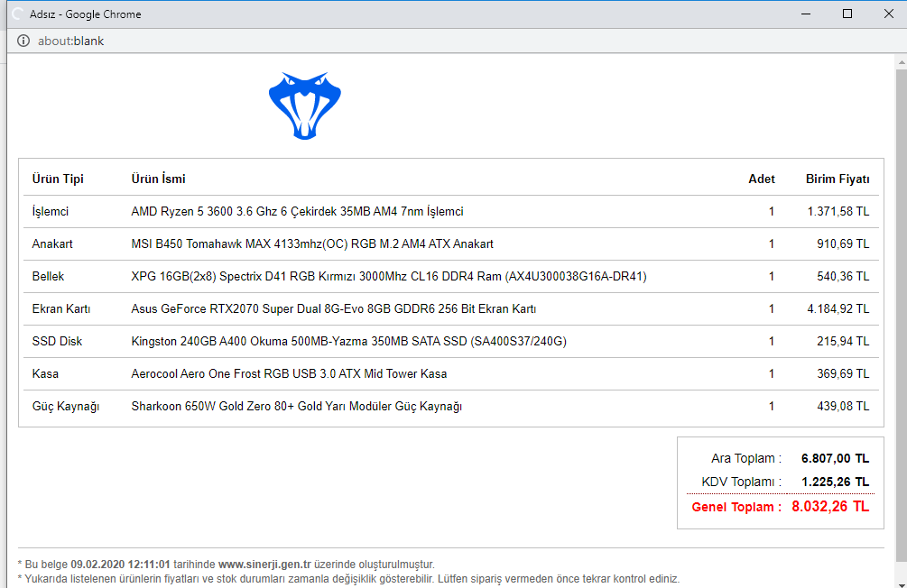Click the quantity 1 in Anakart row
Viewport: 907px width, 588px height.
click(771, 244)
